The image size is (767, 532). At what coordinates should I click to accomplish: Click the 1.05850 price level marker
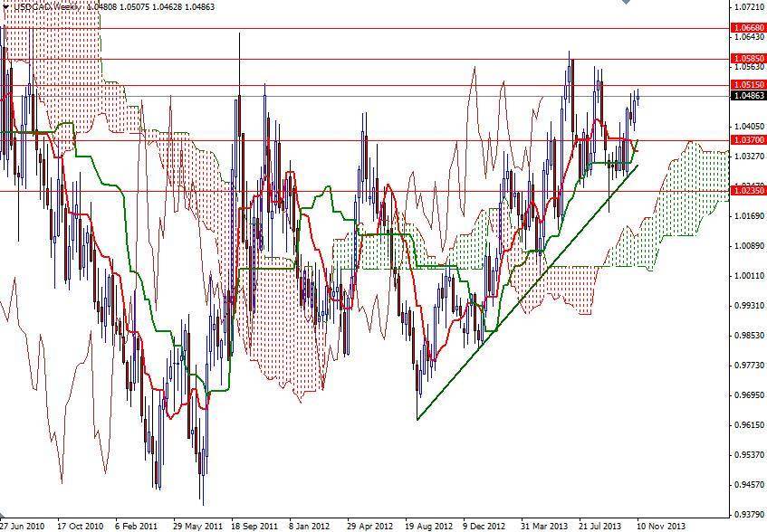[x=751, y=56]
